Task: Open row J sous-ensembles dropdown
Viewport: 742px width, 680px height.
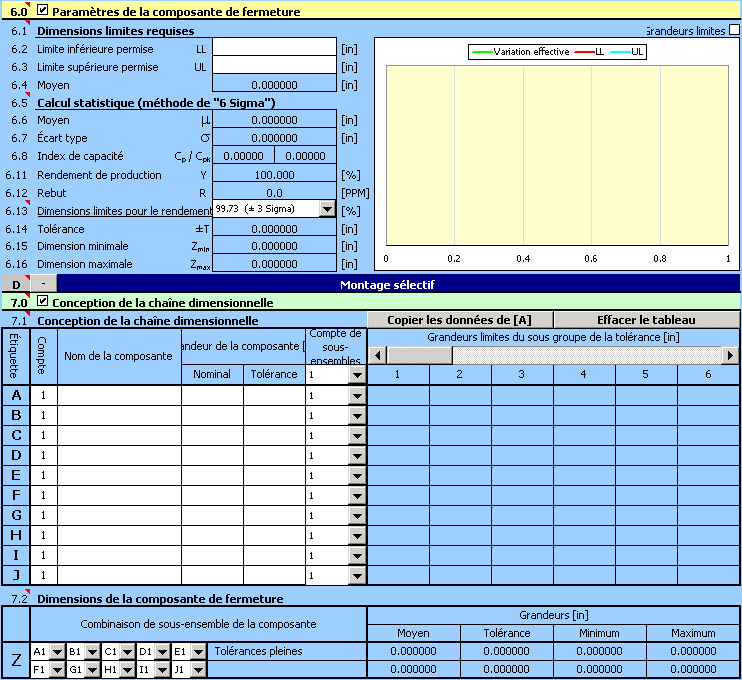Action: (x=357, y=575)
